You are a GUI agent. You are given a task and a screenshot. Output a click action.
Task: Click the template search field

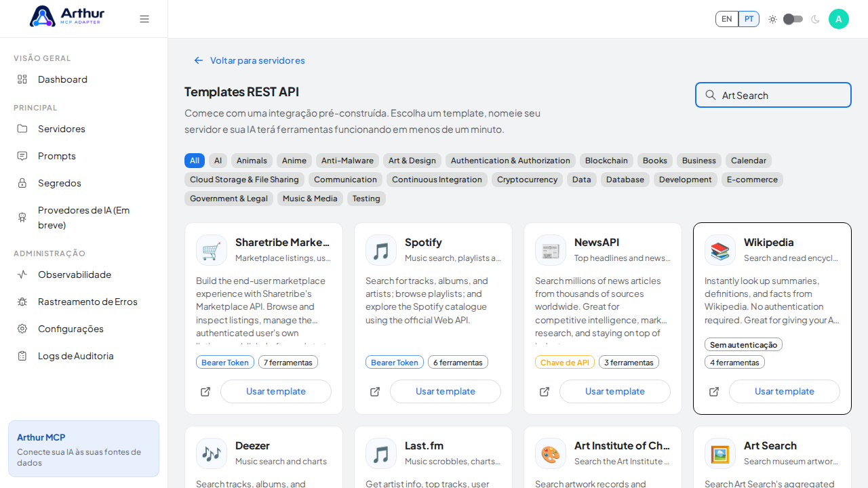(773, 95)
